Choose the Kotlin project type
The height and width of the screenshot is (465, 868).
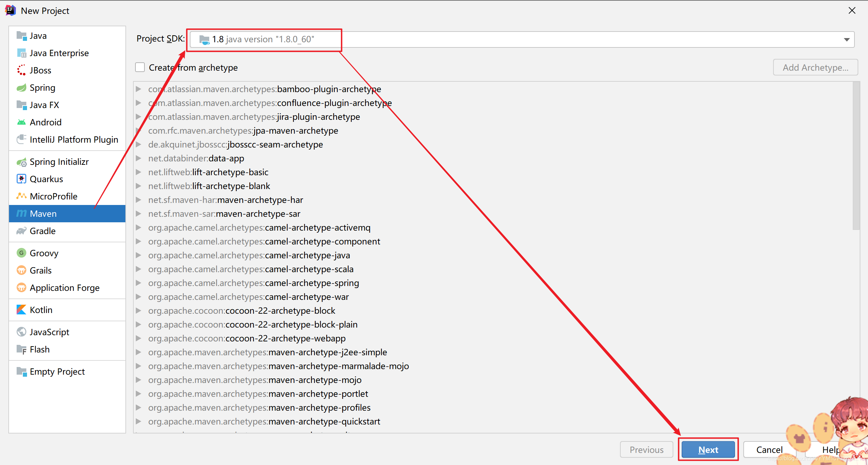pos(67,310)
